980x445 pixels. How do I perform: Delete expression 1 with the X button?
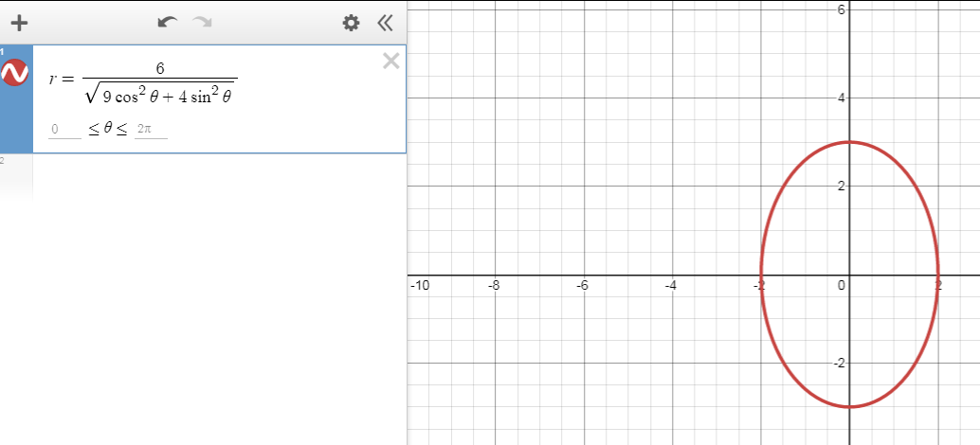390,62
